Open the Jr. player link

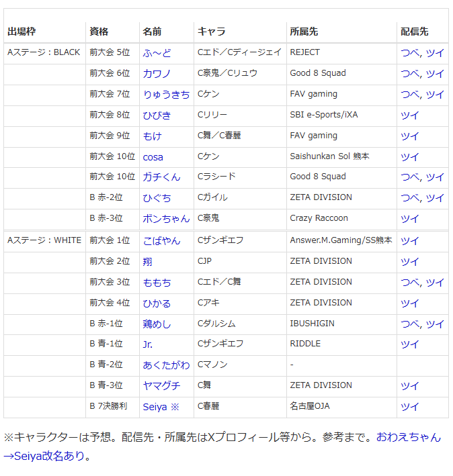click(148, 344)
